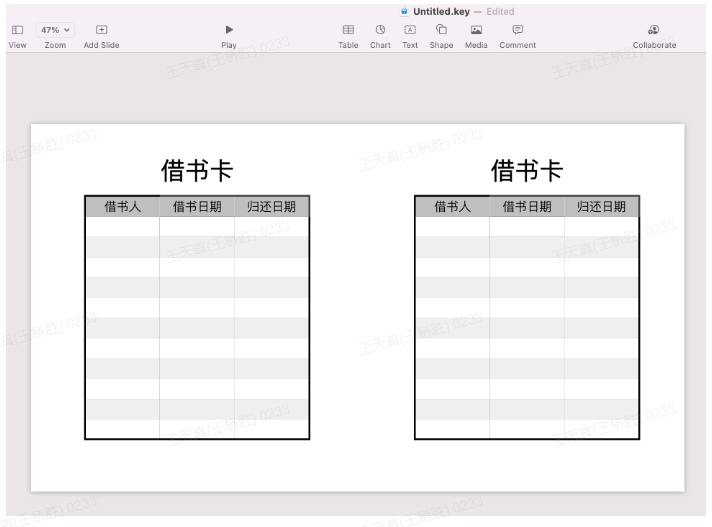Click the 归还日期 header in right table
Viewport: 712px width, 527px height.
tap(602, 207)
